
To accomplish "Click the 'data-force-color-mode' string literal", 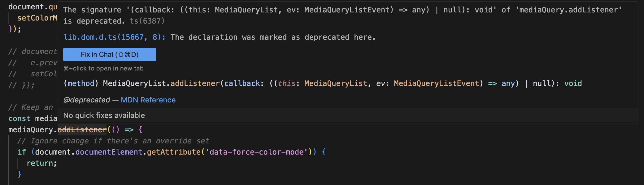I will 256,152.
